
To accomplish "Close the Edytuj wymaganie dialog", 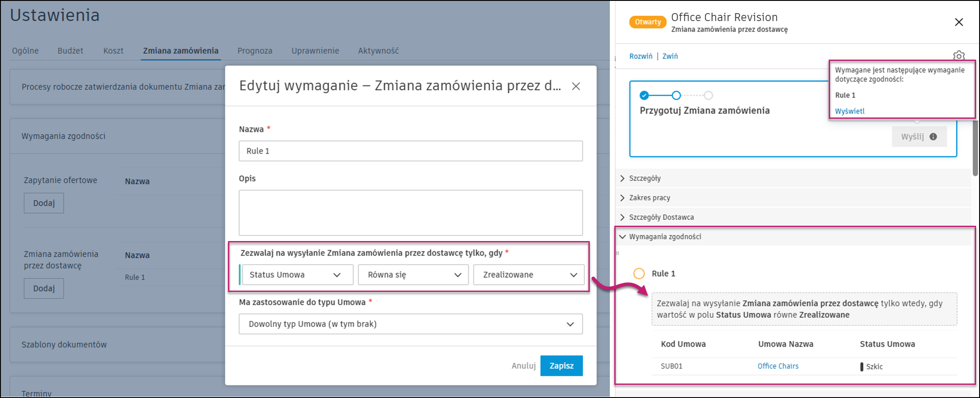I will (576, 86).
